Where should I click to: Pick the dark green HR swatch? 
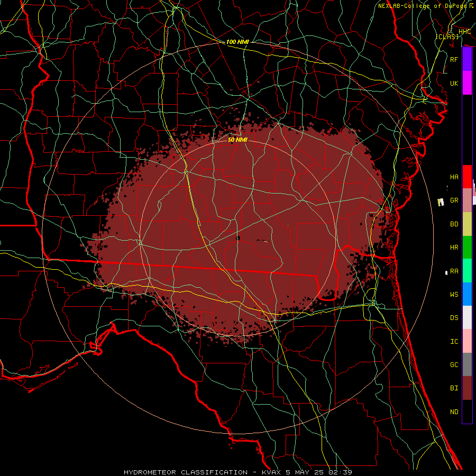point(467,247)
